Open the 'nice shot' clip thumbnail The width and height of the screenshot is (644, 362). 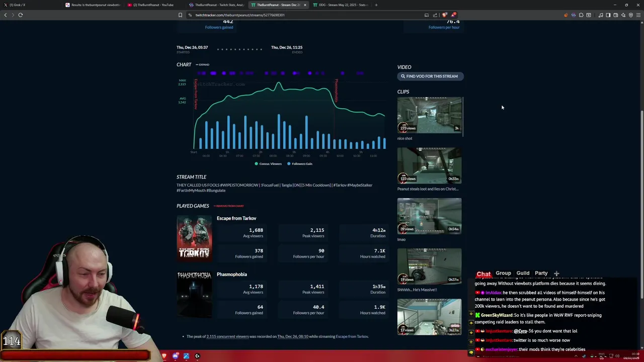(x=429, y=116)
